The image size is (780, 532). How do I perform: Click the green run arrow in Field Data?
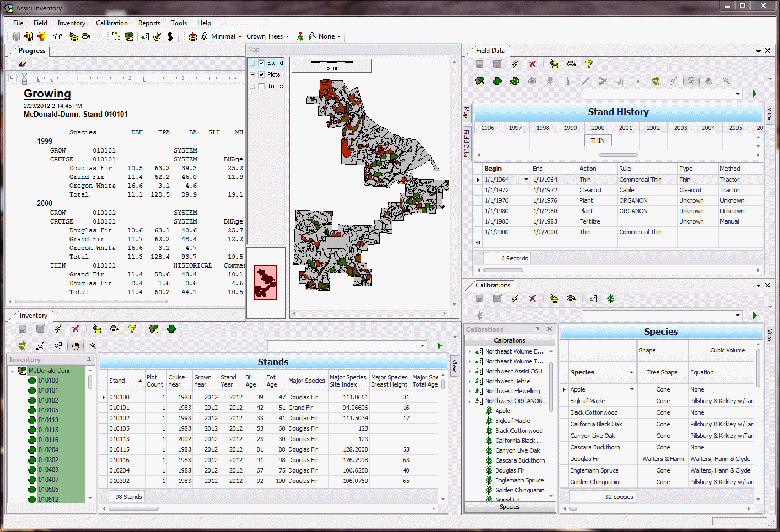pyautogui.click(x=755, y=94)
